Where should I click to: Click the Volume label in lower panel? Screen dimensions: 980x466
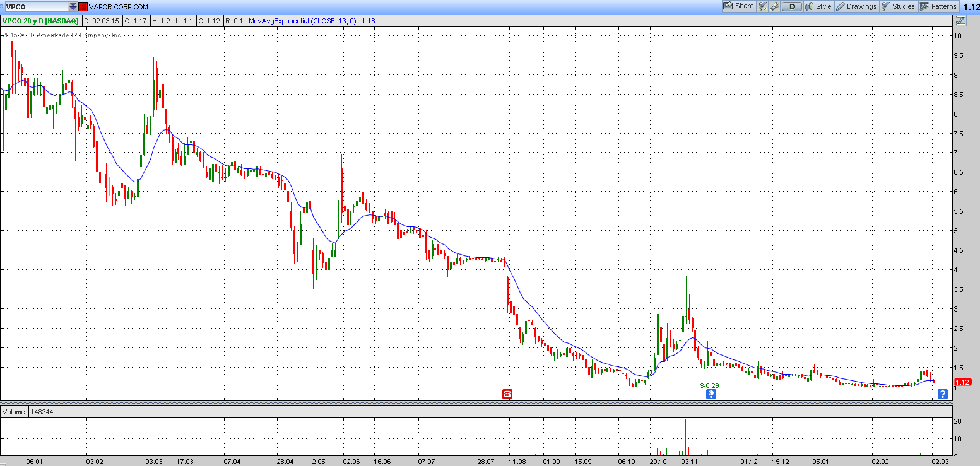pos(13,412)
